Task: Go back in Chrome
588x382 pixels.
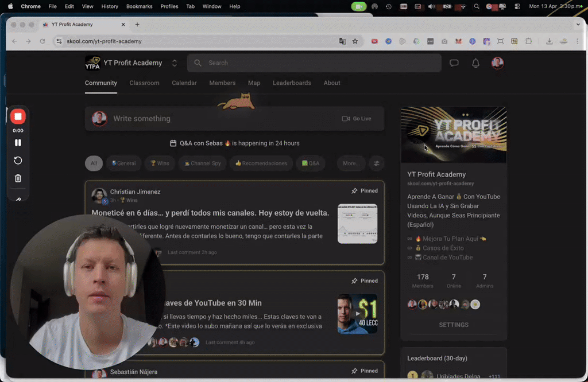Action: (x=14, y=41)
